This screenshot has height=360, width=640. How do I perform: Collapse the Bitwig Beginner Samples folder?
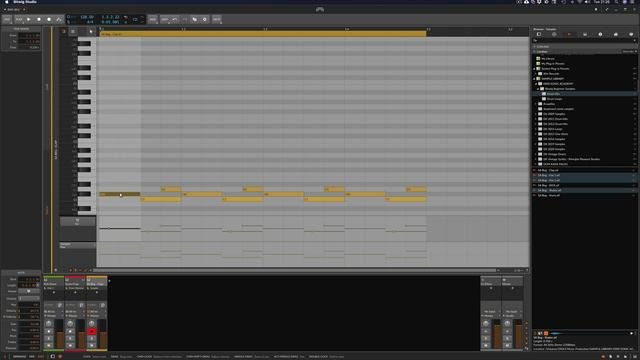click(538, 89)
